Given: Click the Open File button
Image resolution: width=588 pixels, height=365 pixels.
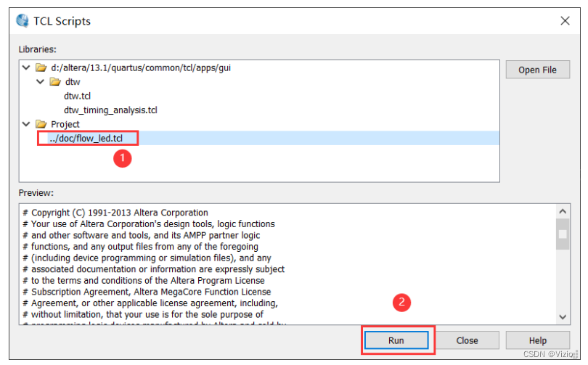Looking at the screenshot, I should pyautogui.click(x=537, y=70).
